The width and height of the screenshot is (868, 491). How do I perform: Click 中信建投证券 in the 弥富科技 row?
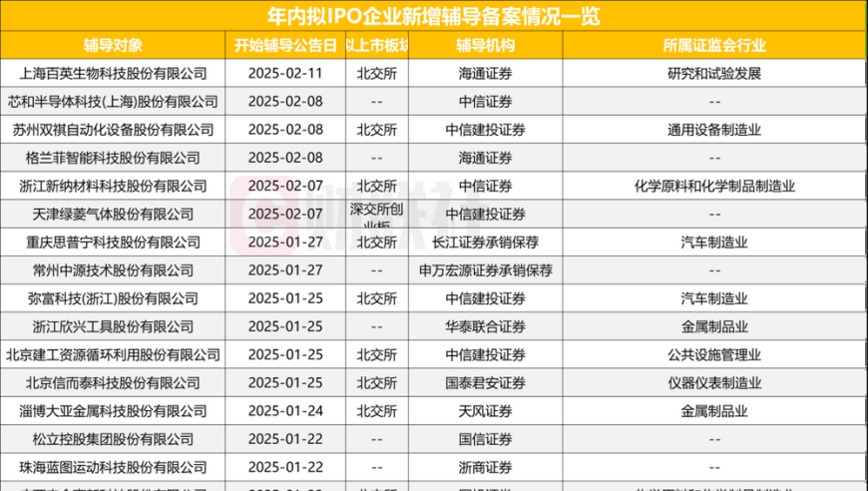coord(486,299)
